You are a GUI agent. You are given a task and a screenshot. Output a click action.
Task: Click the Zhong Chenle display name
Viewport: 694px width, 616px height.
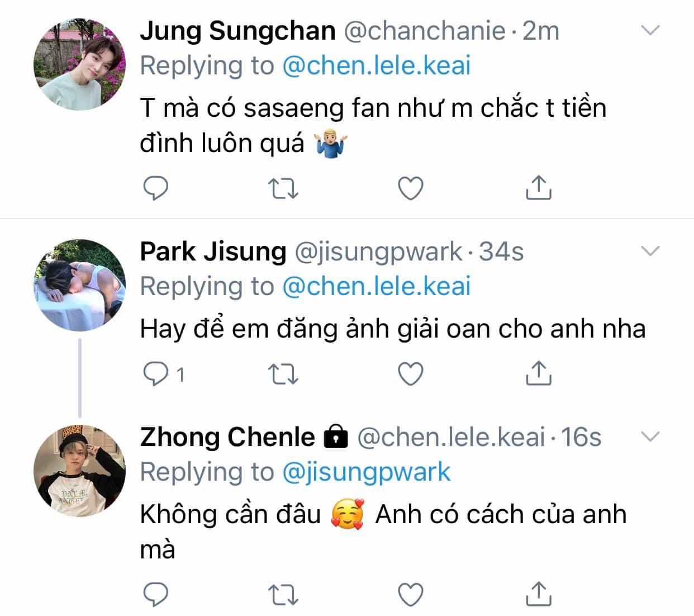pos(227,437)
